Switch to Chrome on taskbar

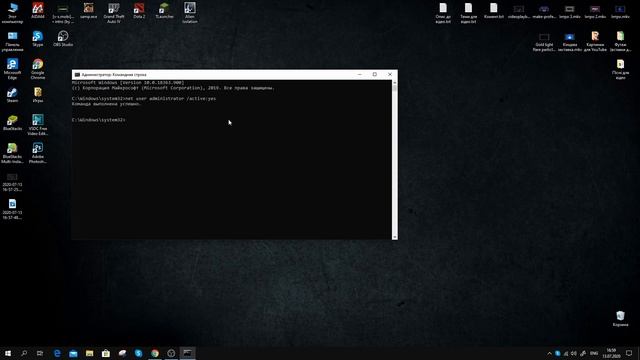click(155, 353)
